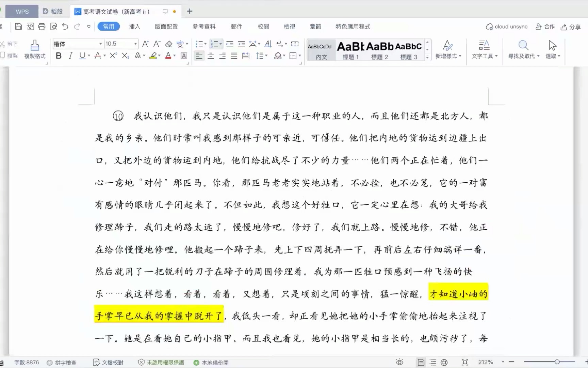588x368 pixels.
Task: Click 文檔校對 in status bar
Action: [x=108, y=363]
